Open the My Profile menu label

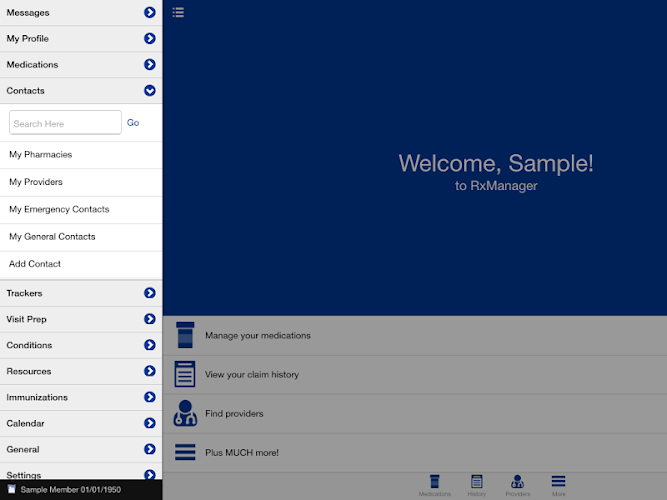[27, 39]
